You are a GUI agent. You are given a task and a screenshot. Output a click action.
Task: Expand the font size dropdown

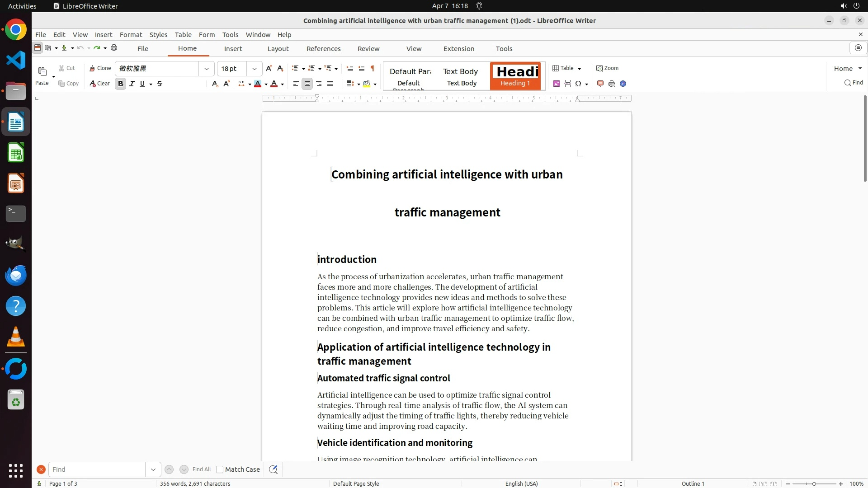(x=255, y=69)
